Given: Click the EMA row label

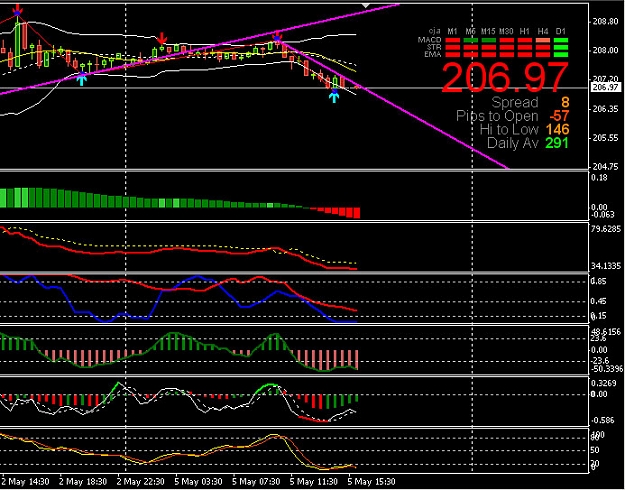Looking at the screenshot, I should (x=433, y=54).
